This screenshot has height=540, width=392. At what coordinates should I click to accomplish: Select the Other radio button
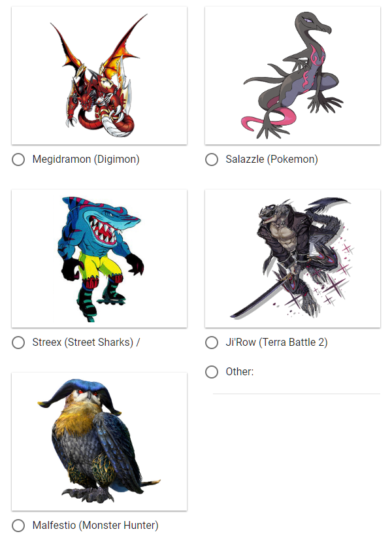coord(212,372)
